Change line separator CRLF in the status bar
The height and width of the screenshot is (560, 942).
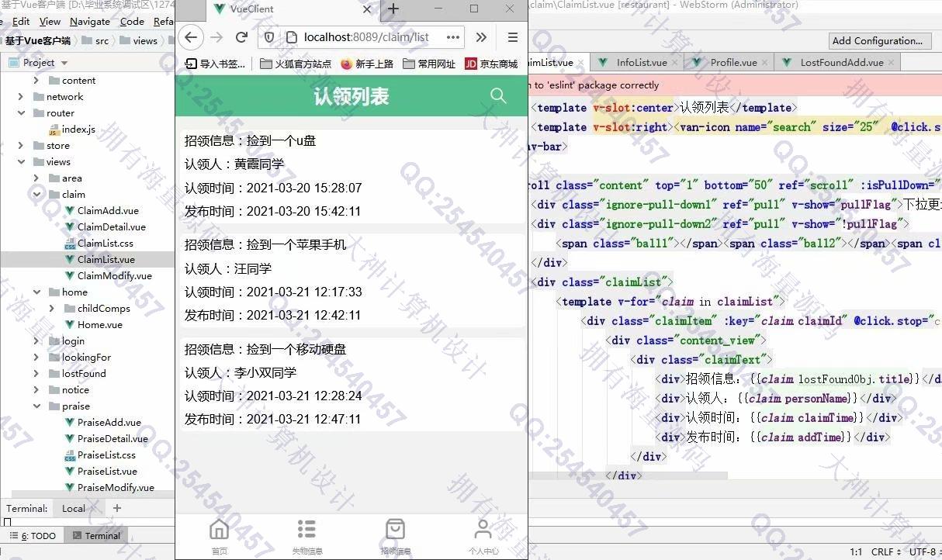pyautogui.click(x=887, y=552)
